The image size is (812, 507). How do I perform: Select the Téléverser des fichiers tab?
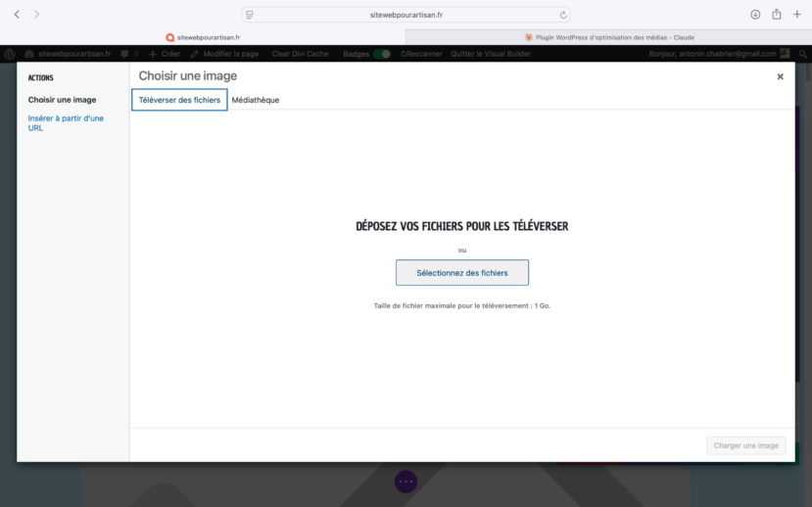(x=179, y=100)
